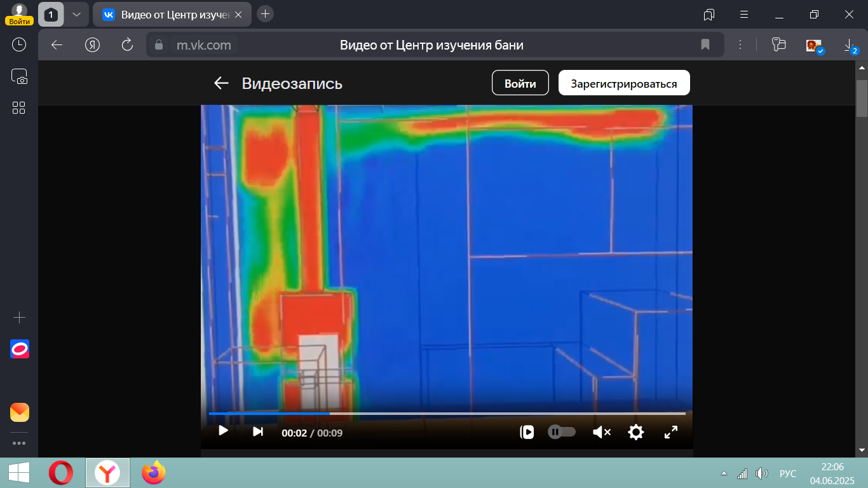The height and width of the screenshot is (488, 868).
Task: Skip to the next video
Action: [257, 431]
